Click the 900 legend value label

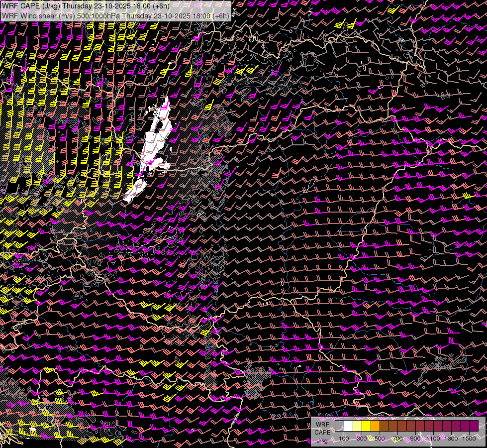[x=415, y=439]
